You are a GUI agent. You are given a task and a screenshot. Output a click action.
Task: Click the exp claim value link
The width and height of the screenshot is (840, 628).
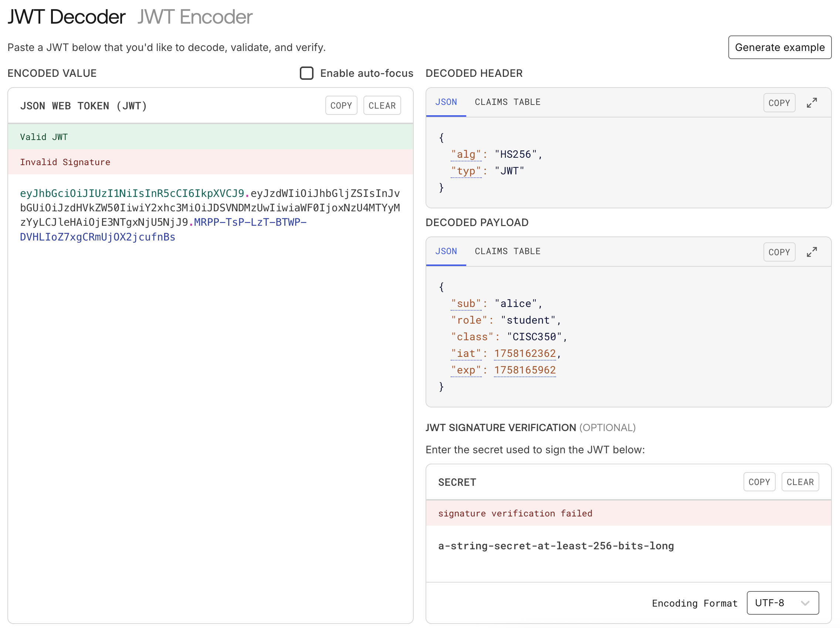coord(525,369)
